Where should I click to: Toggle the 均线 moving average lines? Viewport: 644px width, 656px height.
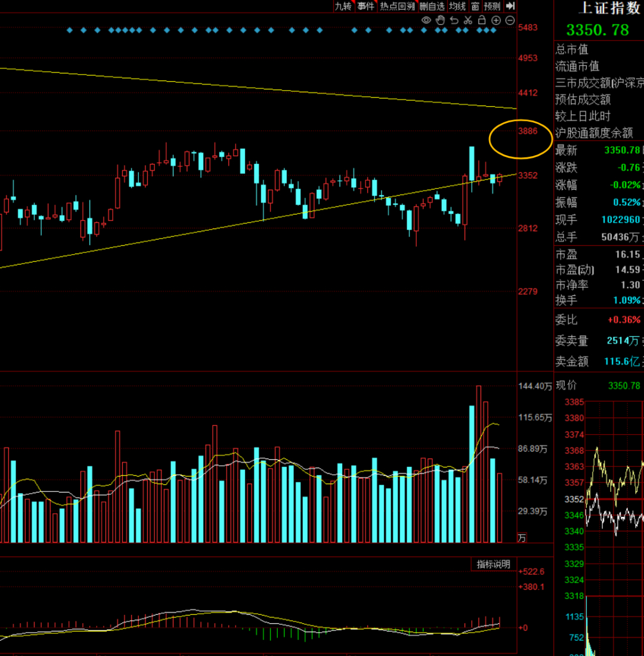click(x=457, y=6)
